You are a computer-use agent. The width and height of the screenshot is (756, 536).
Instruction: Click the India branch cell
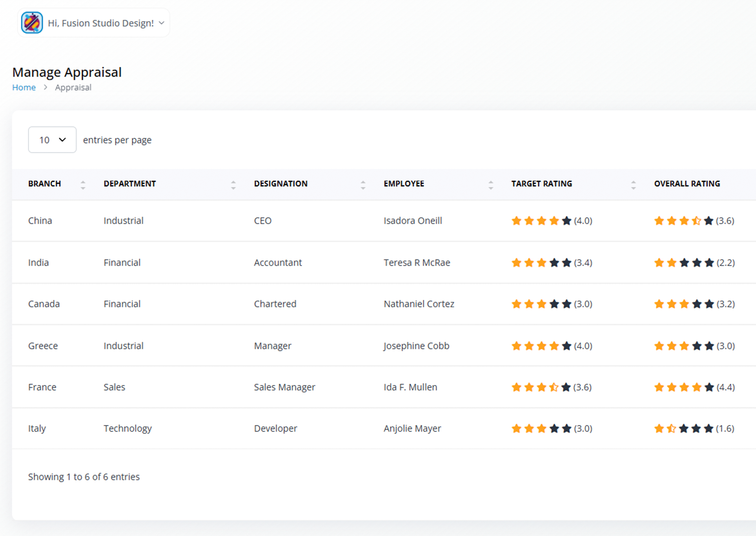pos(38,262)
